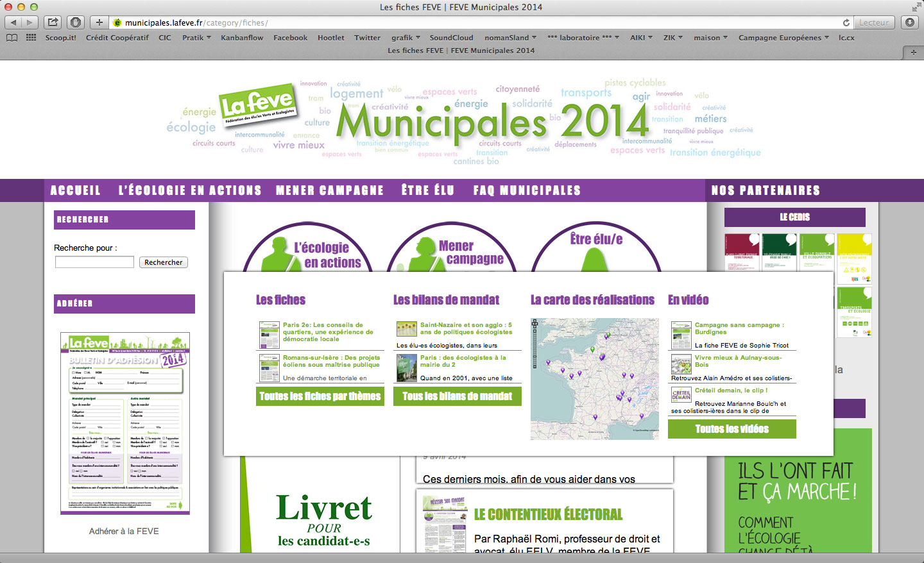This screenshot has height=563, width=924.
Task: Open the ACCUEIL menu item
Action: click(75, 190)
